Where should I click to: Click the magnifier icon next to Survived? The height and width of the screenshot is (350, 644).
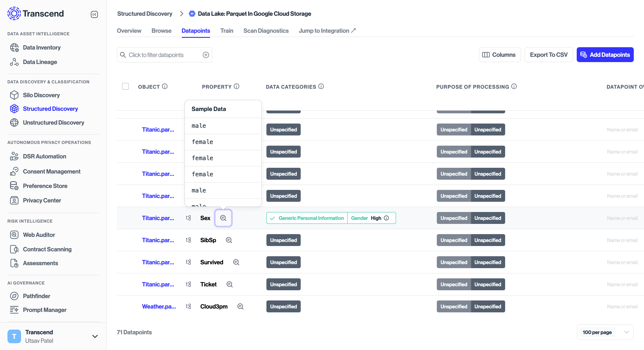[236, 262]
